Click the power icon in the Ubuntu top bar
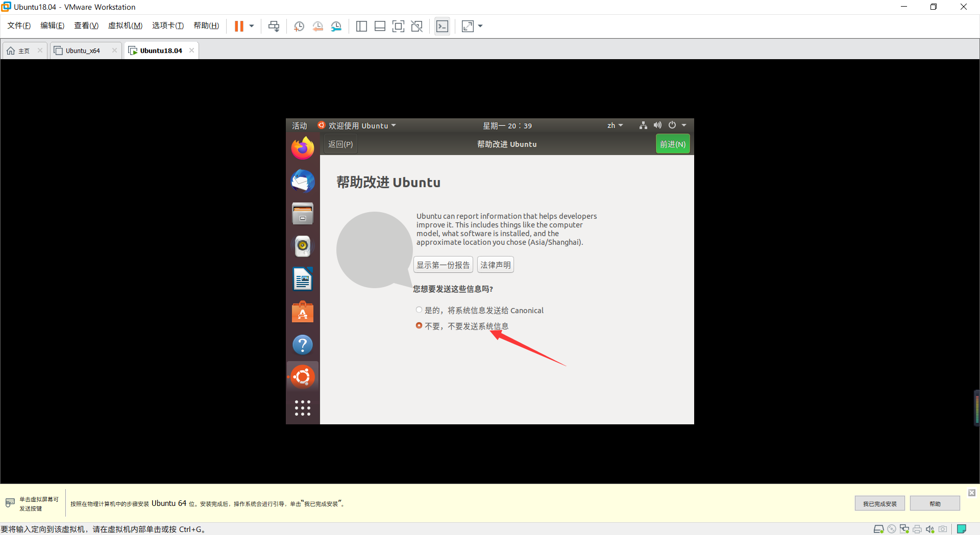Image resolution: width=980 pixels, height=535 pixels. click(x=672, y=125)
